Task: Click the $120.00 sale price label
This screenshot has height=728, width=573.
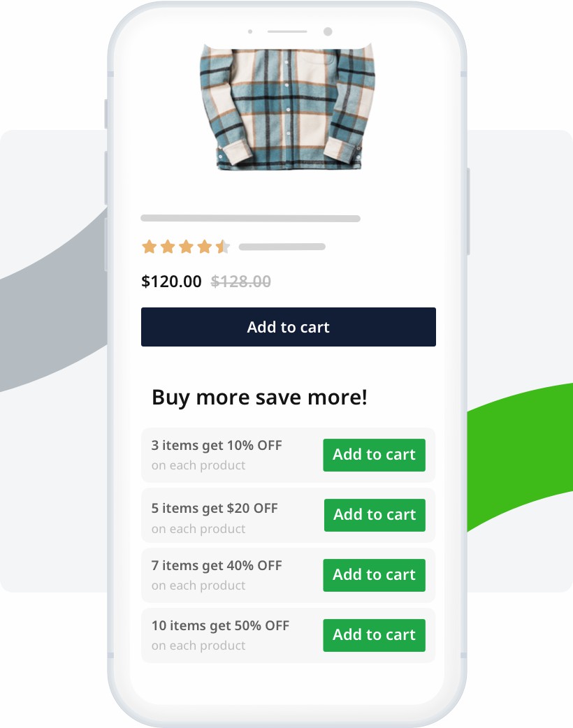Action: click(171, 282)
